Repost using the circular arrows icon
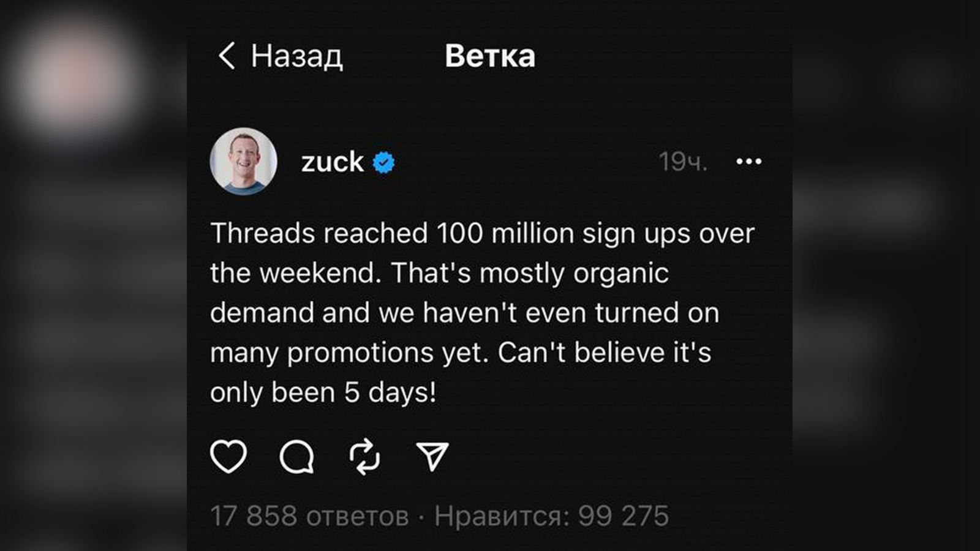The image size is (980, 551). (364, 457)
